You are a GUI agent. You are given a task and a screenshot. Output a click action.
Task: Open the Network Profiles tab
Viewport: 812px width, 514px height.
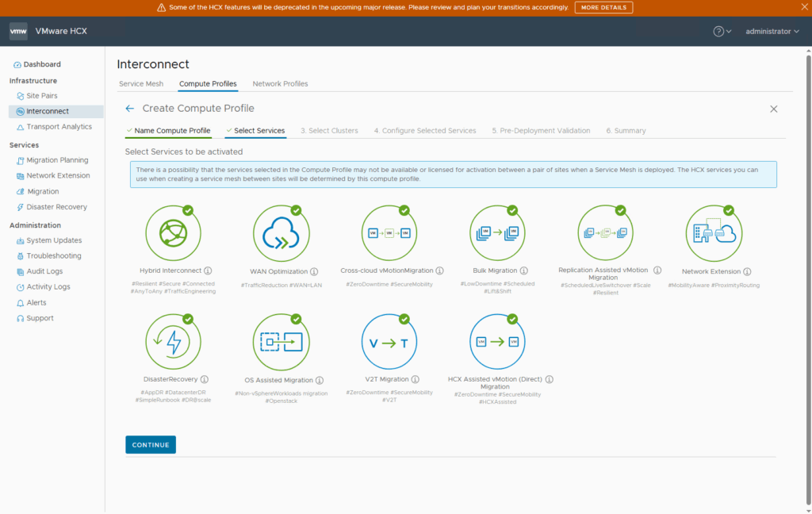280,84
